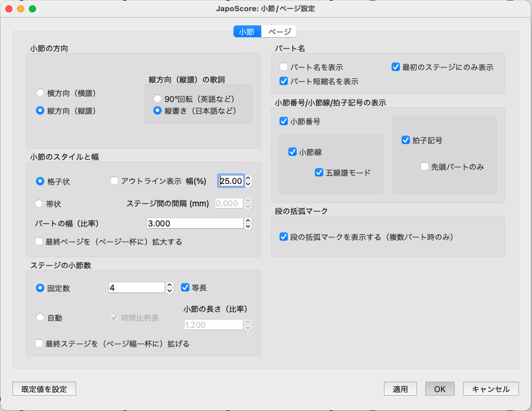Click stepper arrows for 幅(%) field
The height and width of the screenshot is (411, 532).
point(248,181)
